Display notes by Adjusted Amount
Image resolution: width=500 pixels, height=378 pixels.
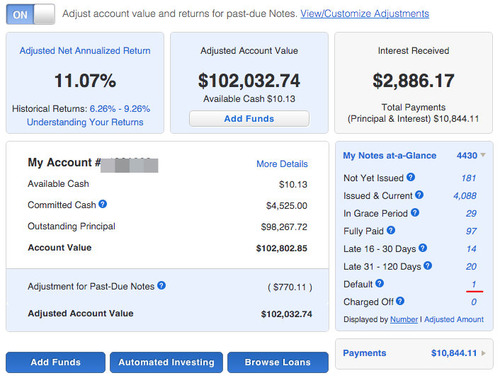pyautogui.click(x=454, y=320)
